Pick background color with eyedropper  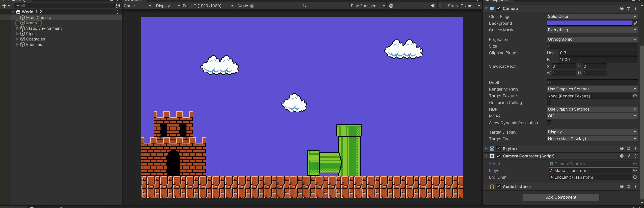click(x=635, y=23)
